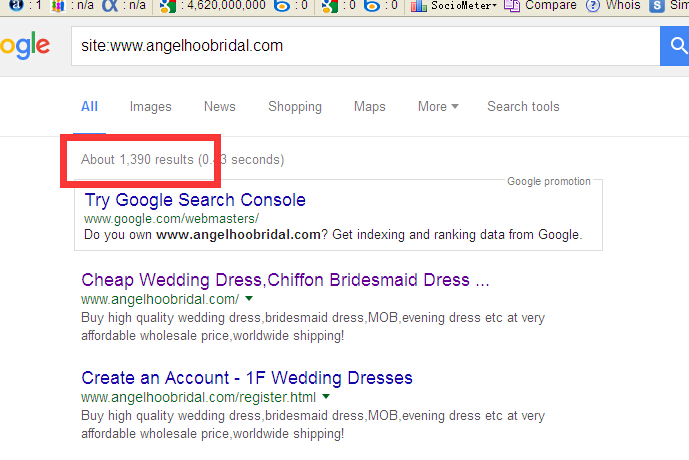
Task: Open the Cheap Wedding Dress,Chiffon Bridesmaid Dress result
Action: [x=285, y=280]
